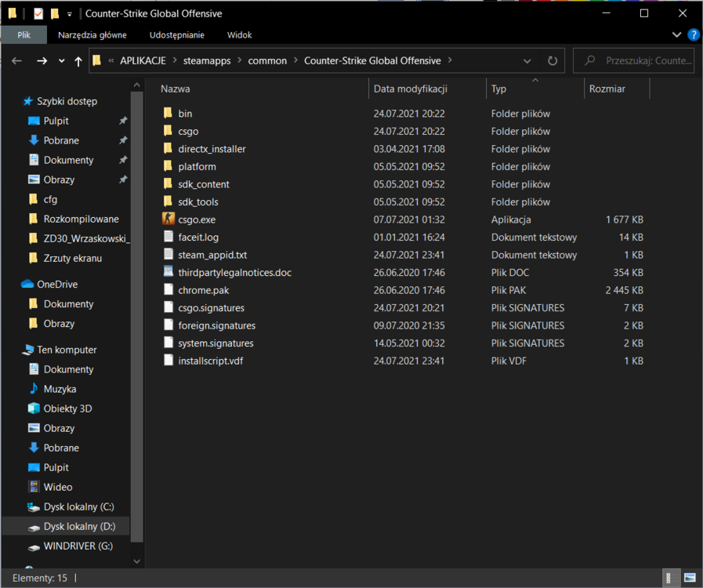Open the Plik file menu tab
The height and width of the screenshot is (588, 703).
pos(24,35)
